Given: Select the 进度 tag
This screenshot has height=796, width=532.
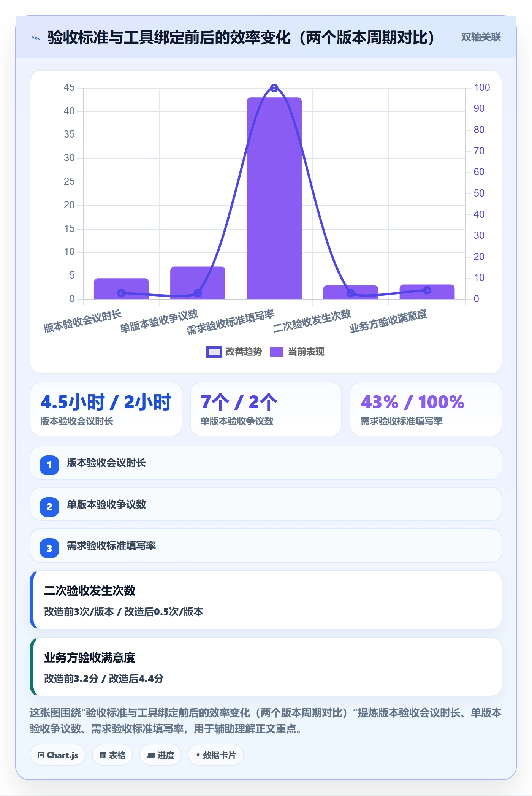Looking at the screenshot, I should (160, 755).
